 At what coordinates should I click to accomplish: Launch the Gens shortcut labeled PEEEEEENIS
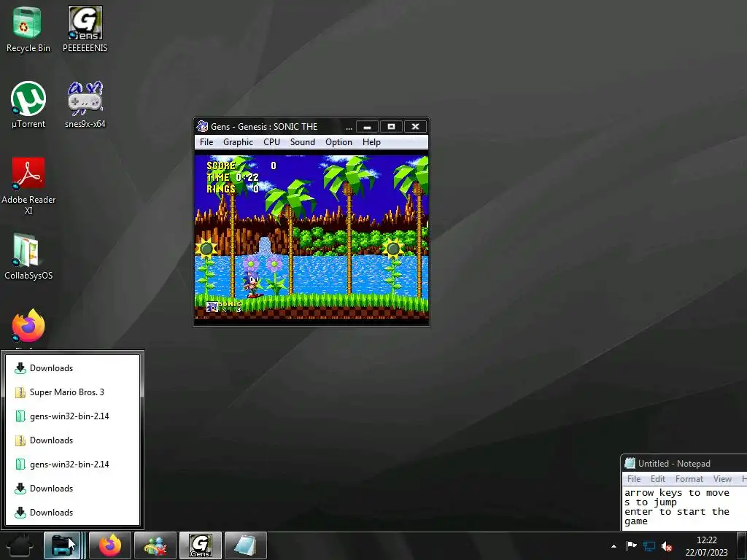(x=85, y=29)
